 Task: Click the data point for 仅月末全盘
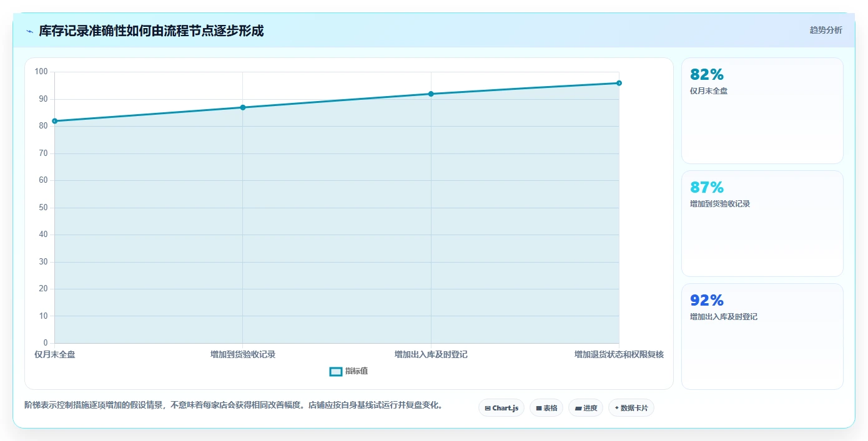click(x=55, y=121)
